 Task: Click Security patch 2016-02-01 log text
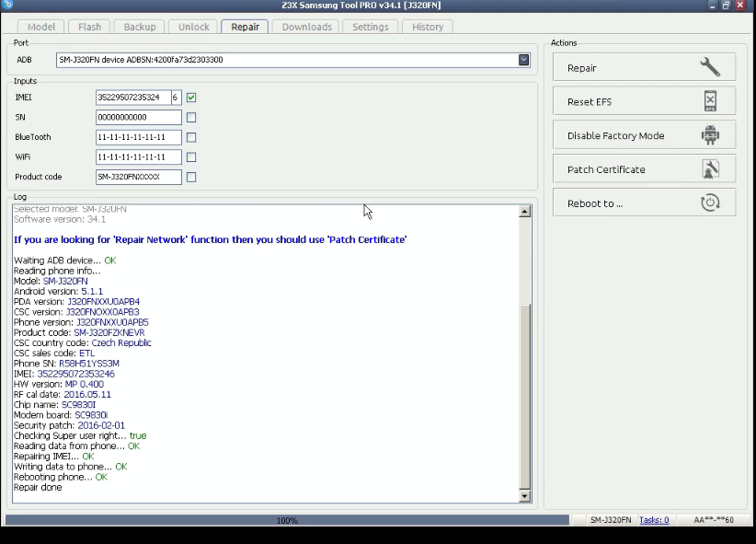[69, 425]
